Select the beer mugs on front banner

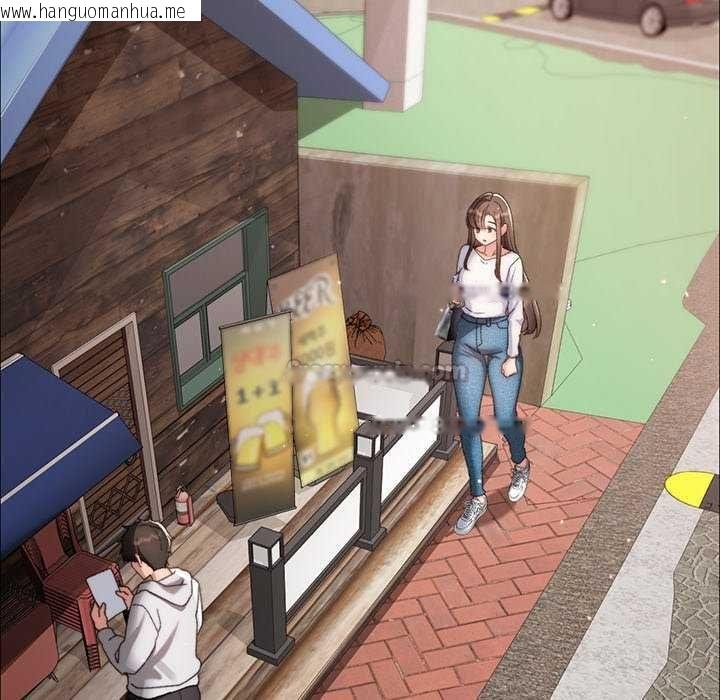tap(260, 436)
